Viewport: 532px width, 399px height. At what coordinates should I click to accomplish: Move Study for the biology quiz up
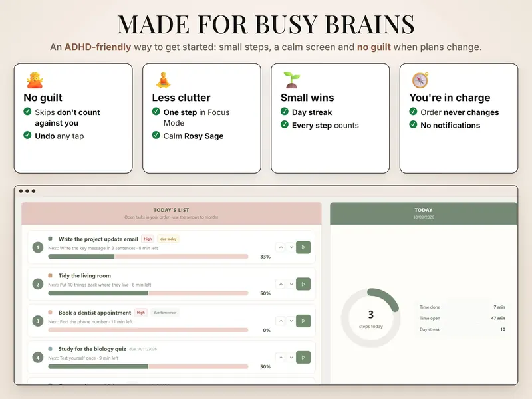click(281, 357)
